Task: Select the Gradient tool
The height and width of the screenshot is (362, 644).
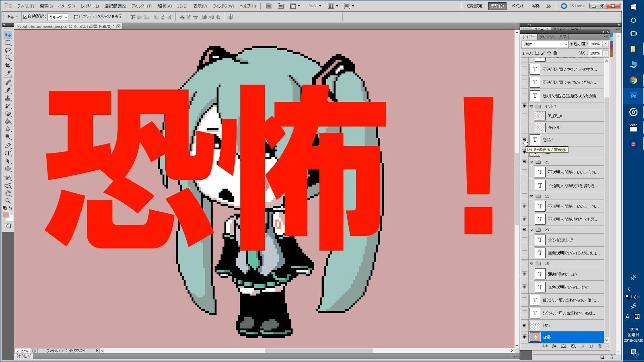Action: pos(8,121)
